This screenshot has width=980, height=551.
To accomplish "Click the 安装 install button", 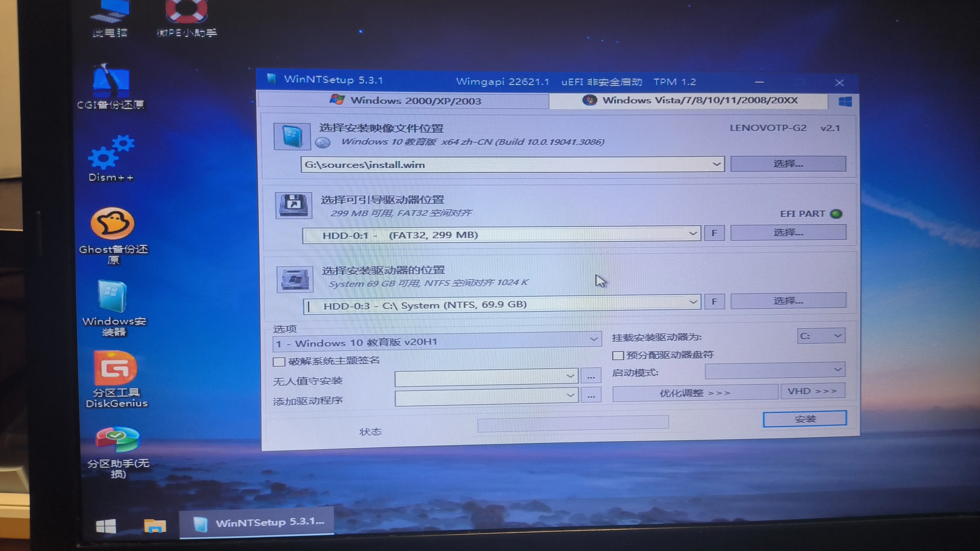I will coord(805,419).
